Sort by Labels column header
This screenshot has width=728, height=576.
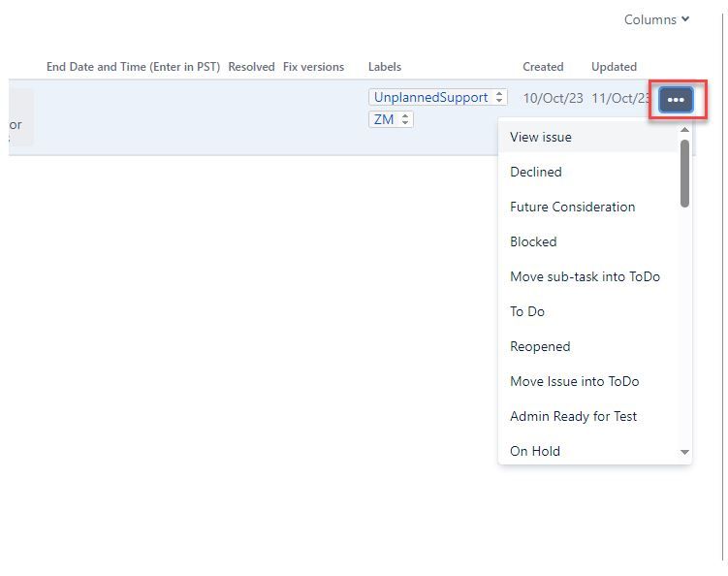(385, 67)
